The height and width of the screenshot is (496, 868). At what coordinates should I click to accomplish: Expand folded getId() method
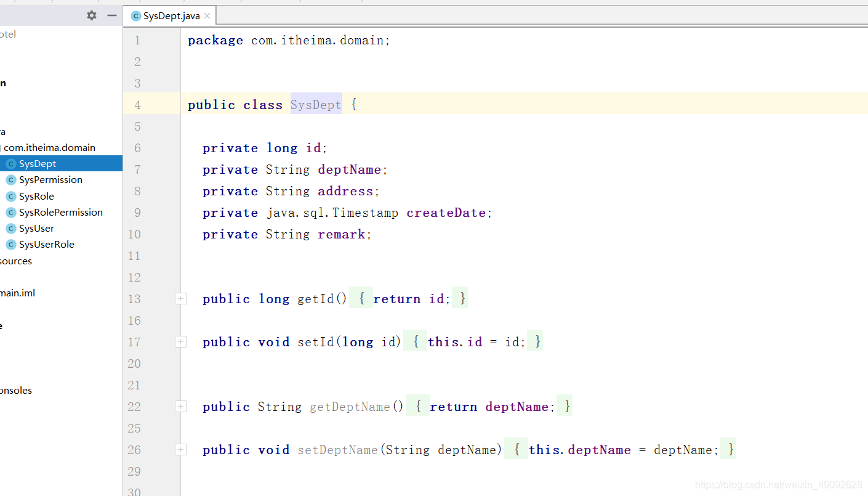[x=180, y=299]
